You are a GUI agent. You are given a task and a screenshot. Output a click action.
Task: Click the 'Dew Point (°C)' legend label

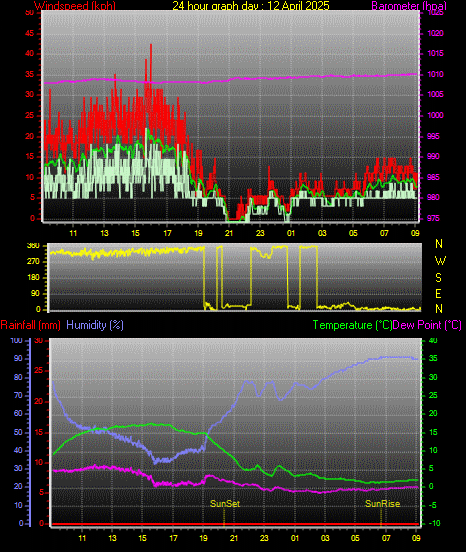point(427,325)
